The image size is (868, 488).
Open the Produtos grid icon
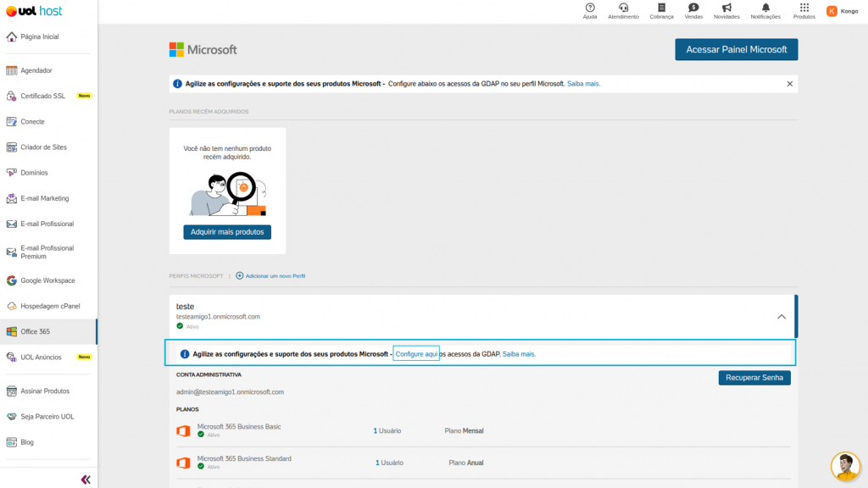click(x=804, y=8)
